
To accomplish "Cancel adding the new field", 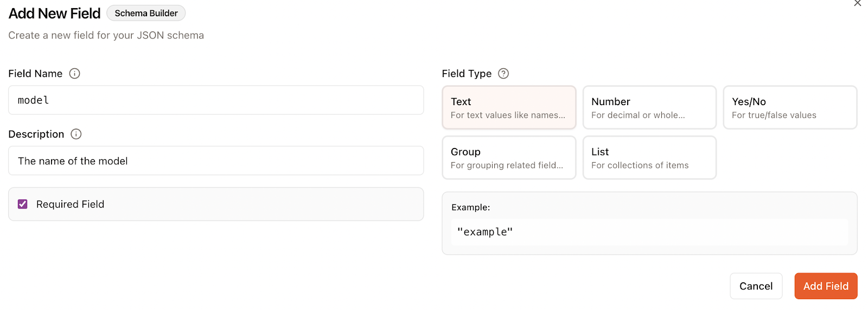I will point(756,286).
